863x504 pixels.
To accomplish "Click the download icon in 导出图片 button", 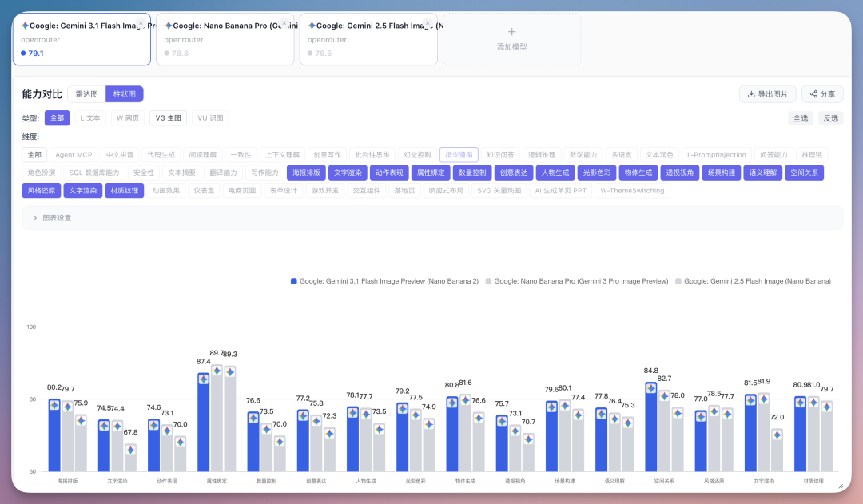I will [750, 94].
